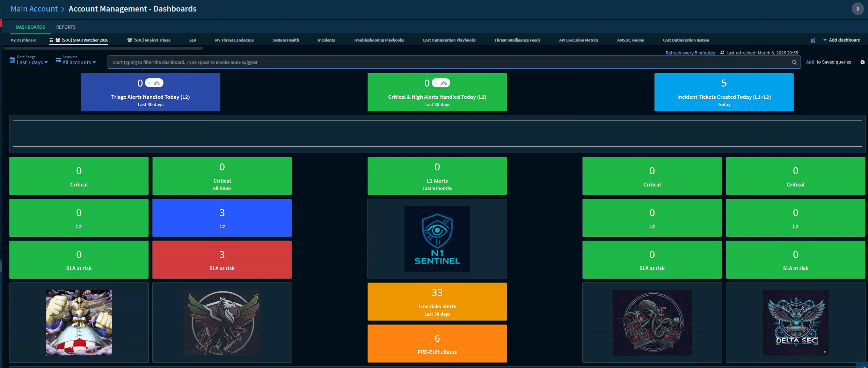Click the Date Range calendar icon
The height and width of the screenshot is (368, 868).
(x=12, y=60)
